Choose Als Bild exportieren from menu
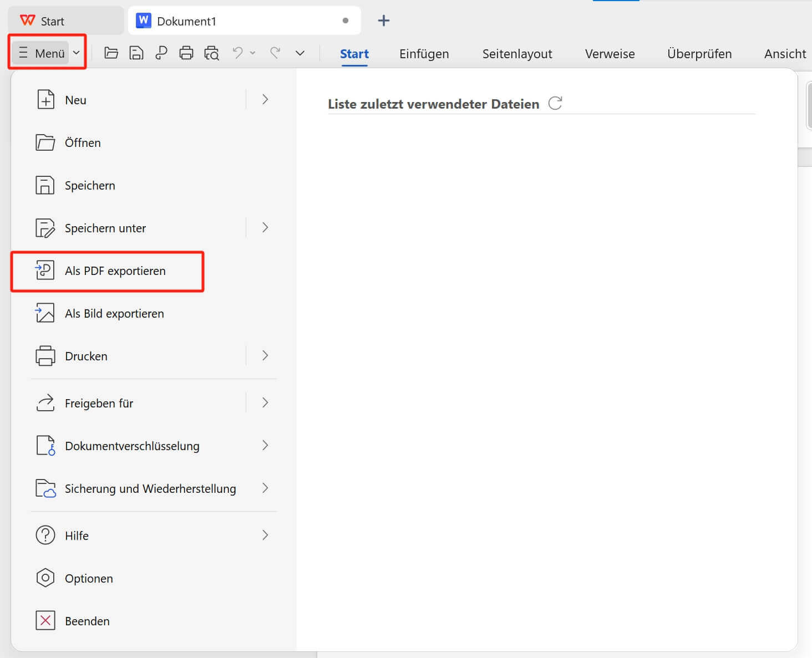Image resolution: width=812 pixels, height=658 pixels. coord(114,314)
